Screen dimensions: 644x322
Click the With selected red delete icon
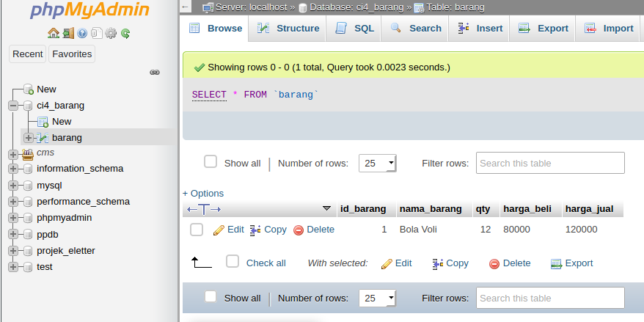tap(494, 263)
